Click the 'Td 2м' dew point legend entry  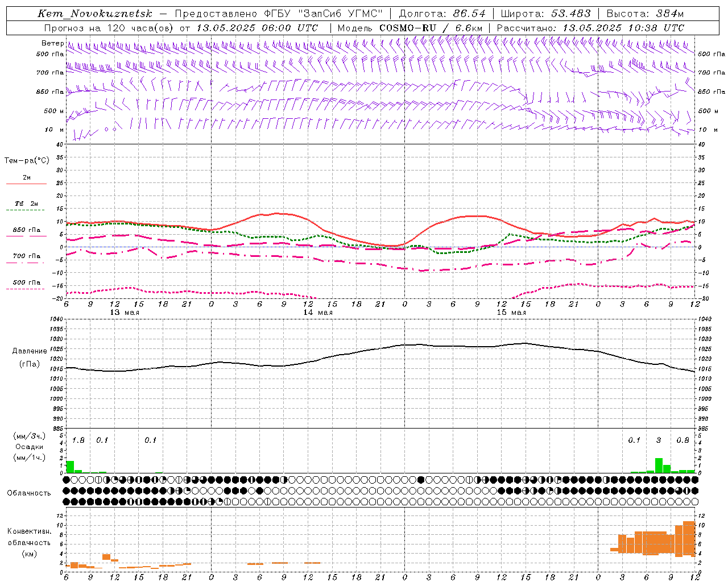tap(27, 203)
